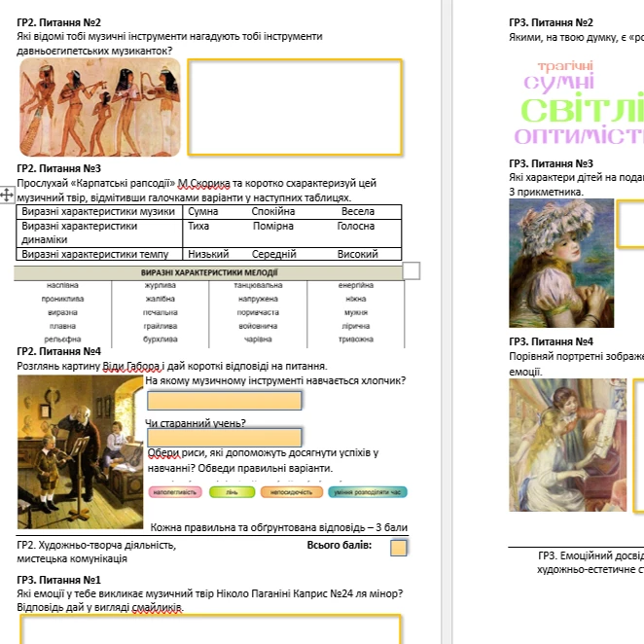Click the orange 'Всього балів' score box
Image resolution: width=644 pixels, height=644 pixels.
click(x=398, y=548)
